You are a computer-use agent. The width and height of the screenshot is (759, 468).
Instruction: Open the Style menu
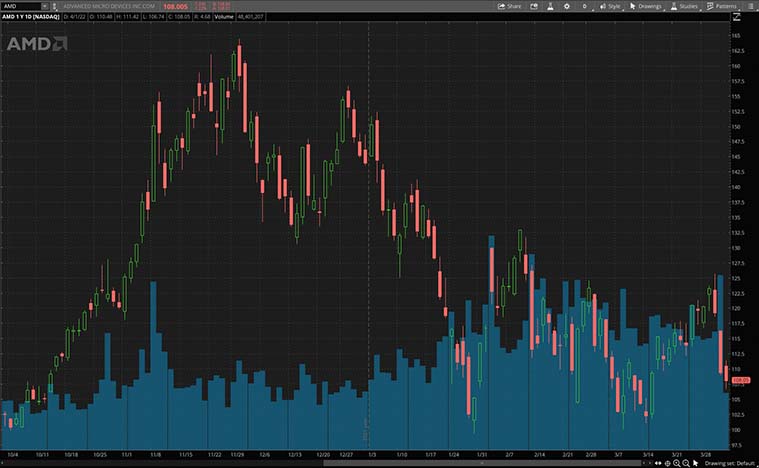[x=610, y=6]
